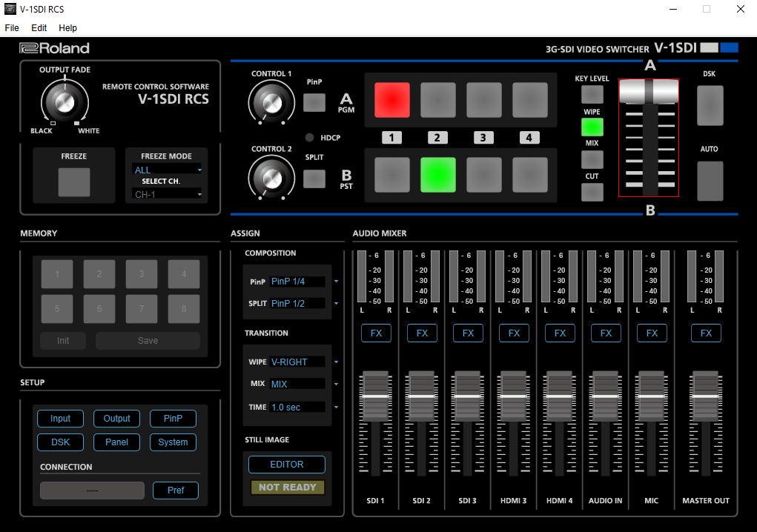Click the AUTO transition button
Viewport: 757px width, 532px height.
click(710, 181)
